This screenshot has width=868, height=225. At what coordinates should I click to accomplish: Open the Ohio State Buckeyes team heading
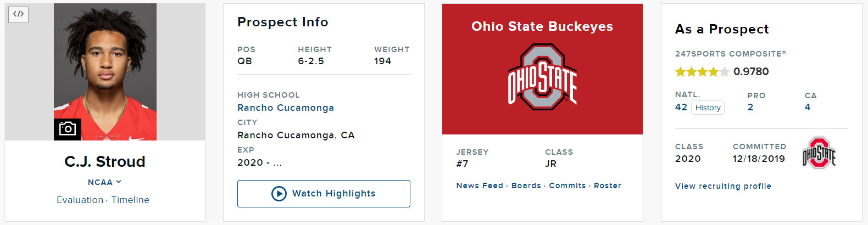tap(542, 26)
